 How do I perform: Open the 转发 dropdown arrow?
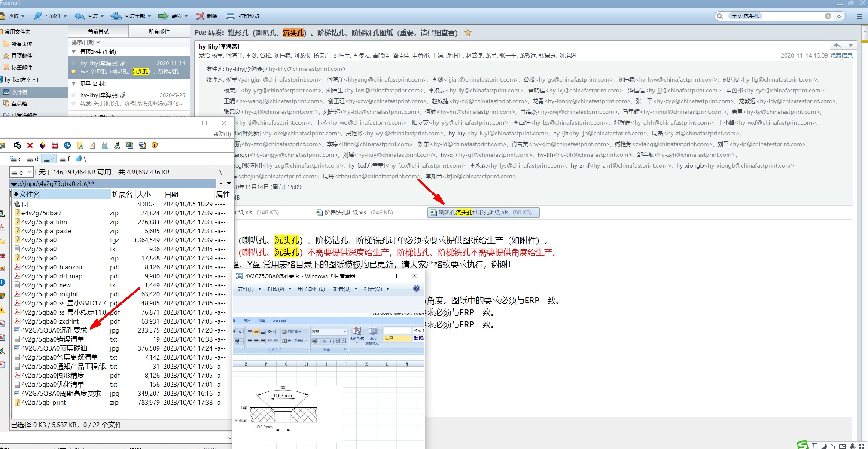pos(186,16)
